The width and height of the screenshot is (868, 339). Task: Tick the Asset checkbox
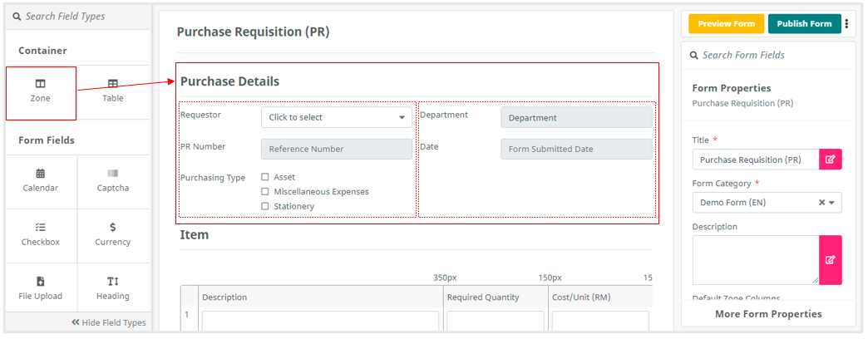[265, 177]
